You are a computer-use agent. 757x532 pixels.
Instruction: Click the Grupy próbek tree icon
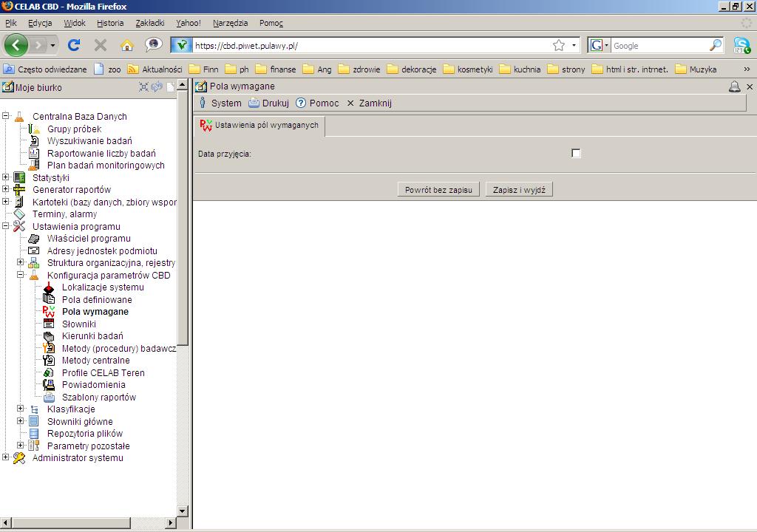tap(34, 129)
